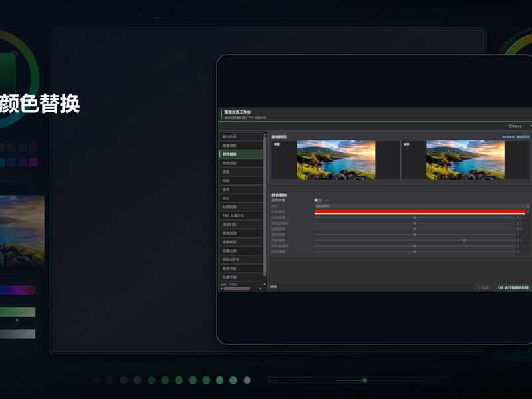Toggle the 启用步骤 enable-step switch
The image size is (532, 399).
[x=318, y=201]
